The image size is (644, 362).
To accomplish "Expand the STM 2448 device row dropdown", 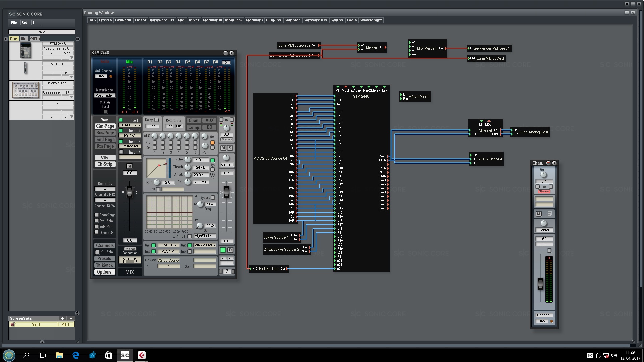I will tap(71, 58).
